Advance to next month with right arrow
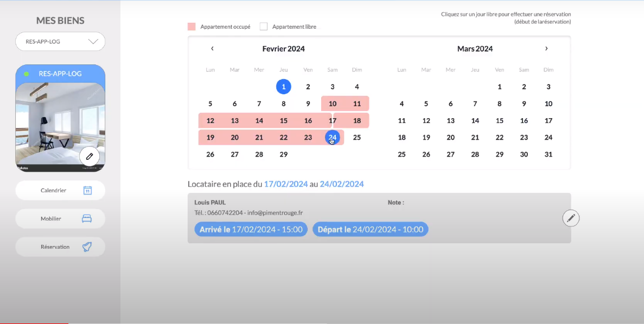The width and height of the screenshot is (644, 324). click(x=546, y=49)
